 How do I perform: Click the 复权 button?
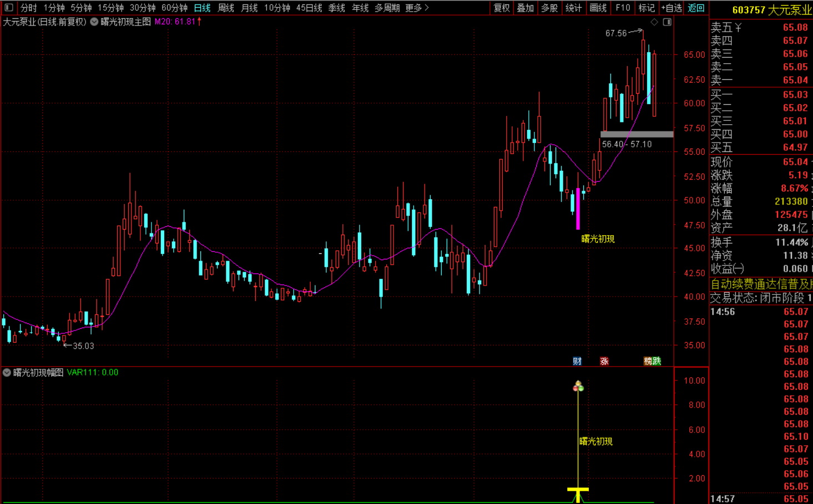tap(502, 8)
